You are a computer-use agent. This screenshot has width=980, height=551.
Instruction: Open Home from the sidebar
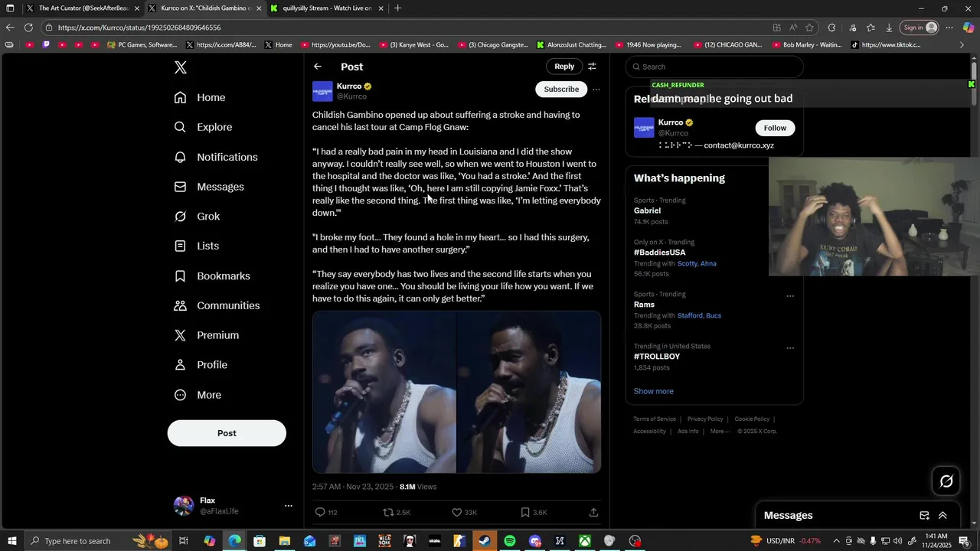click(x=200, y=97)
